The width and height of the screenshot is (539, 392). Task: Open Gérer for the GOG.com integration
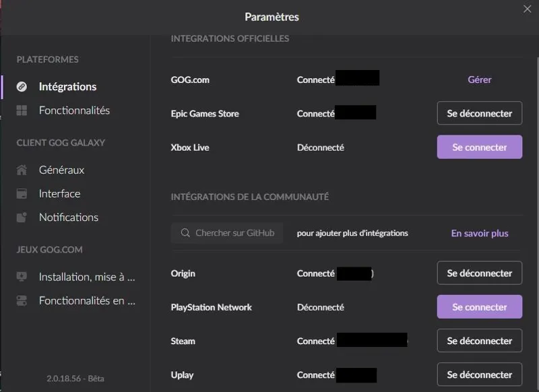pyautogui.click(x=479, y=79)
